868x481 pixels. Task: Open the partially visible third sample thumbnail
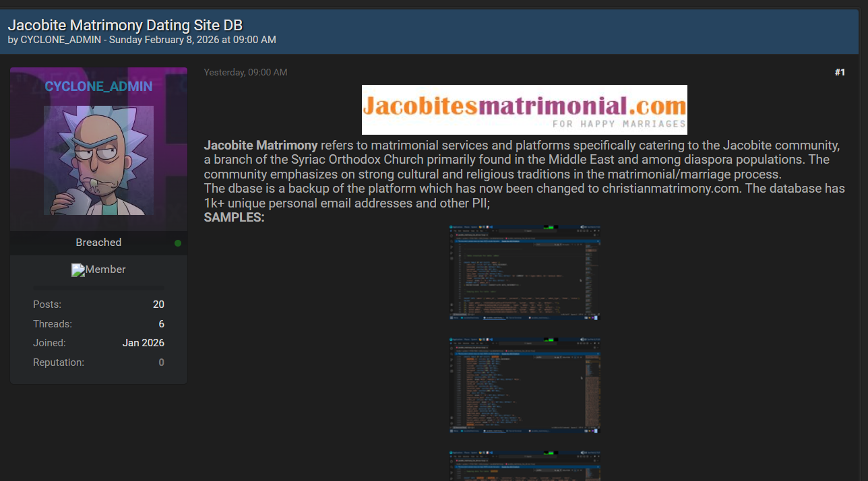click(524, 466)
